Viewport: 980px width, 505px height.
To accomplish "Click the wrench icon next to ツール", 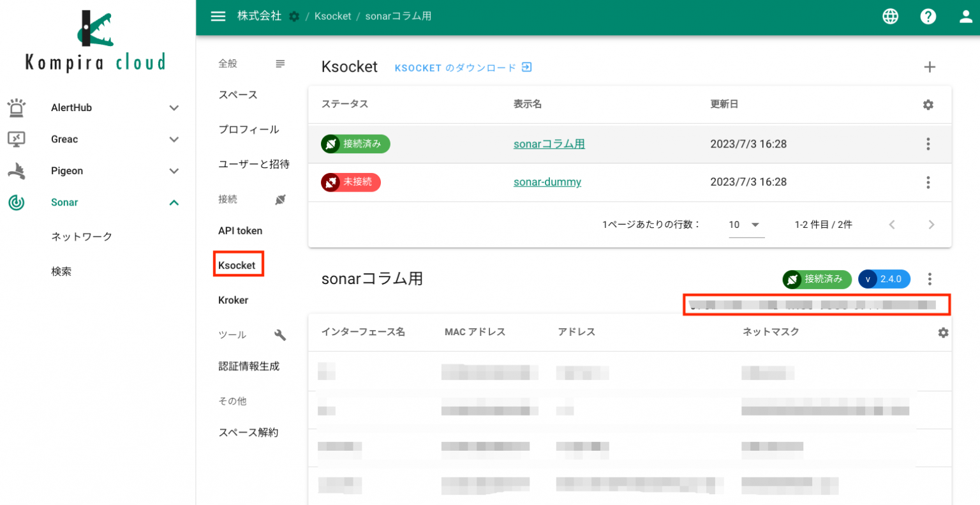I will [279, 335].
